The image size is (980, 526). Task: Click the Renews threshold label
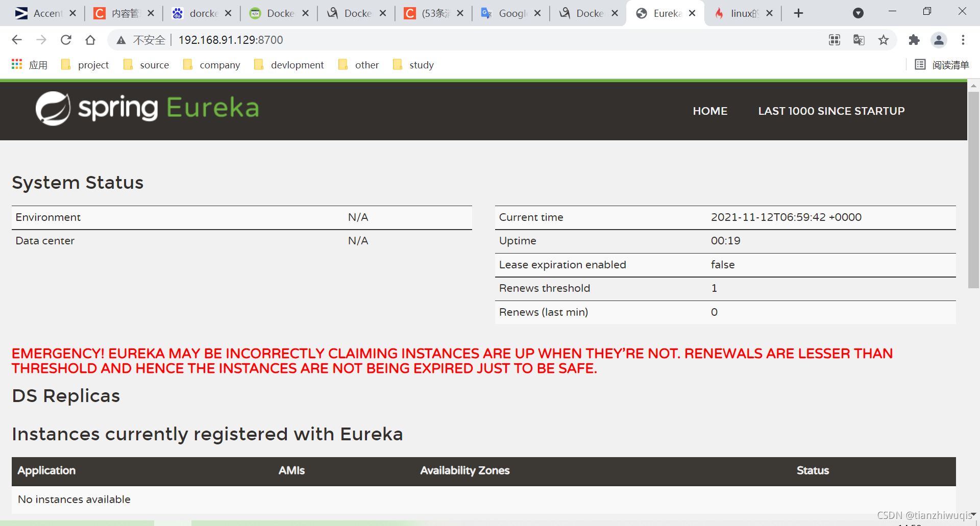tap(544, 288)
